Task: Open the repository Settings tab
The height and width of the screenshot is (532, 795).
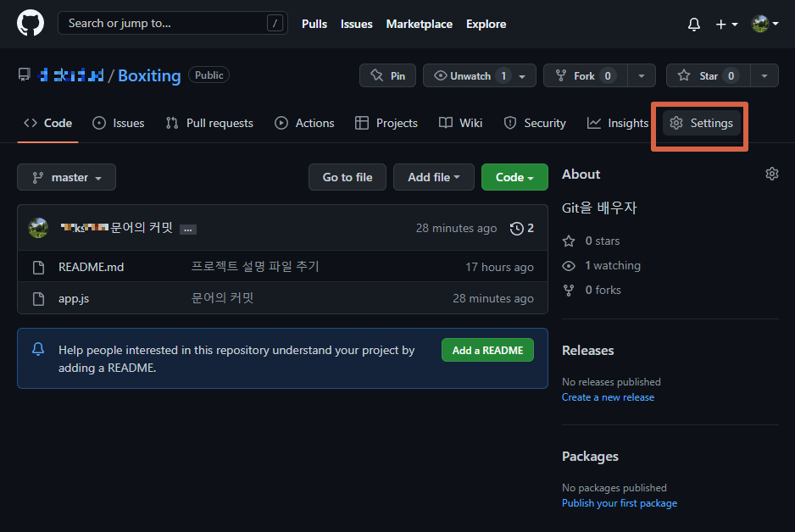Action: [701, 123]
